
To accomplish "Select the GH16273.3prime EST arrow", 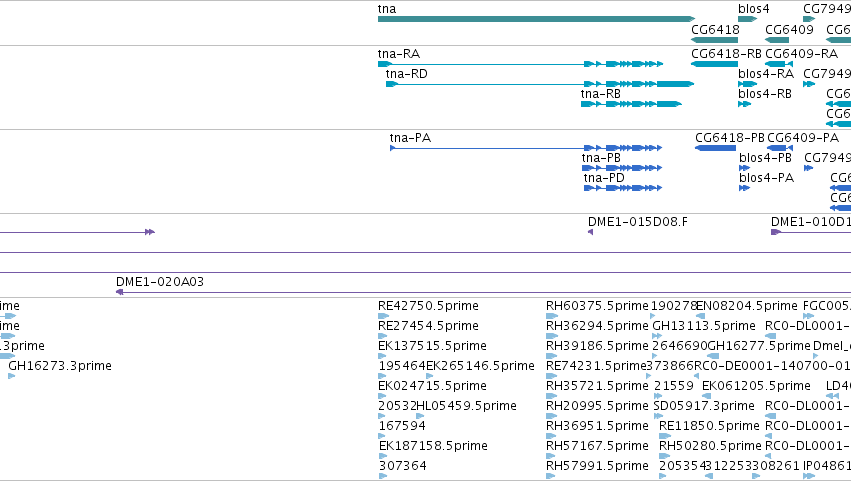I will pyautogui.click(x=11, y=376).
